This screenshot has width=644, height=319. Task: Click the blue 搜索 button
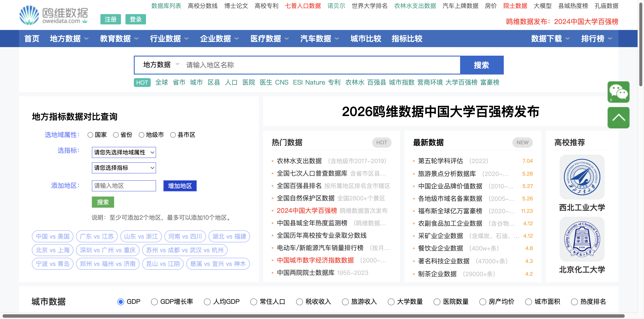pyautogui.click(x=482, y=65)
